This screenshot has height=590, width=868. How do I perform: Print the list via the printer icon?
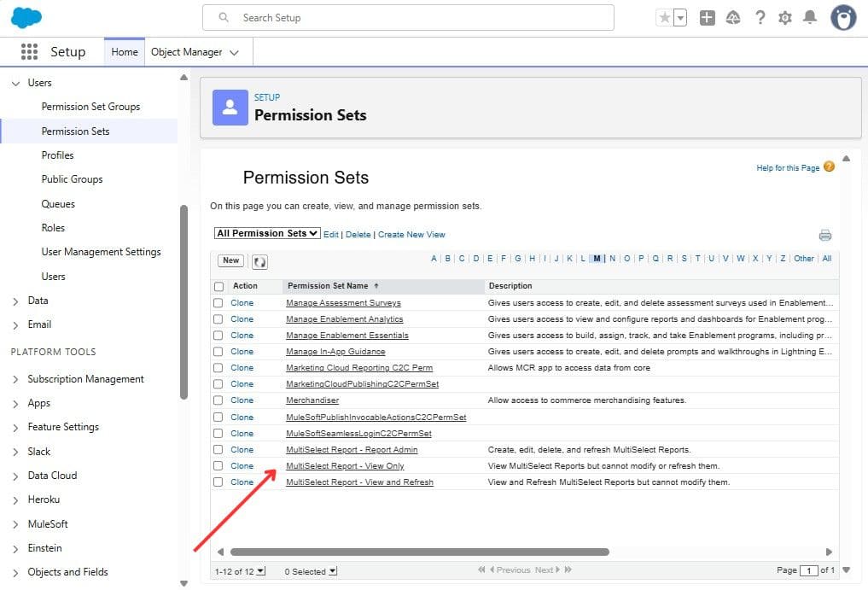(824, 234)
